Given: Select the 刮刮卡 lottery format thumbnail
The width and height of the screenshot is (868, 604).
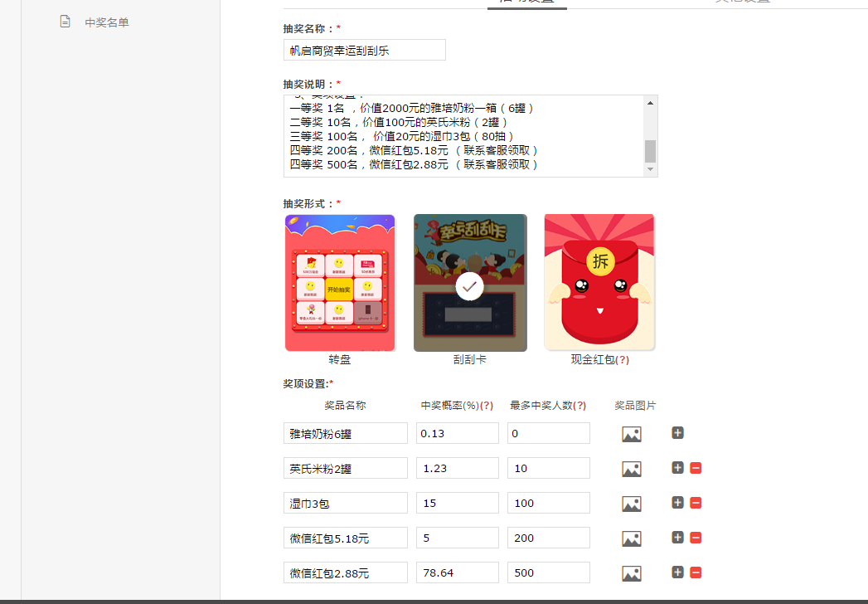Looking at the screenshot, I should [x=470, y=283].
